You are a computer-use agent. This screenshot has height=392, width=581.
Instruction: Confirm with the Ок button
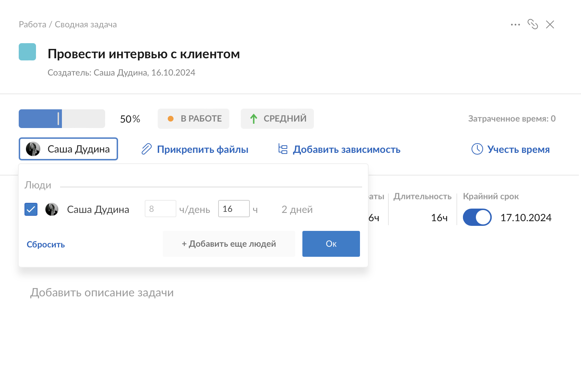point(330,243)
